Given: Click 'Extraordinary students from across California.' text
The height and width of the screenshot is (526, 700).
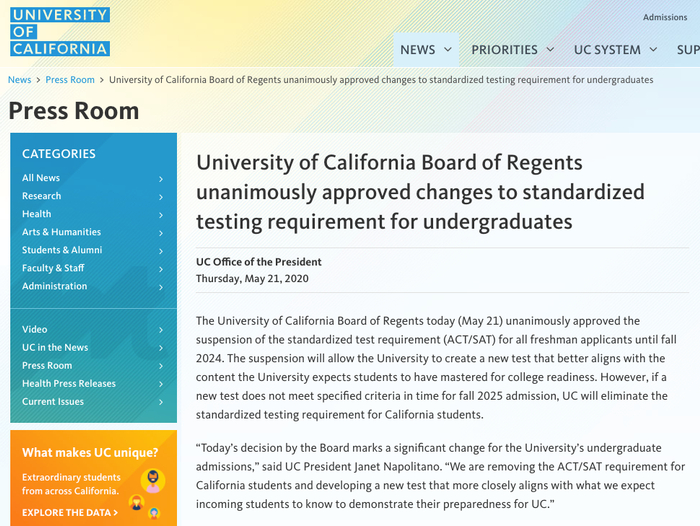Looking at the screenshot, I should [x=71, y=484].
